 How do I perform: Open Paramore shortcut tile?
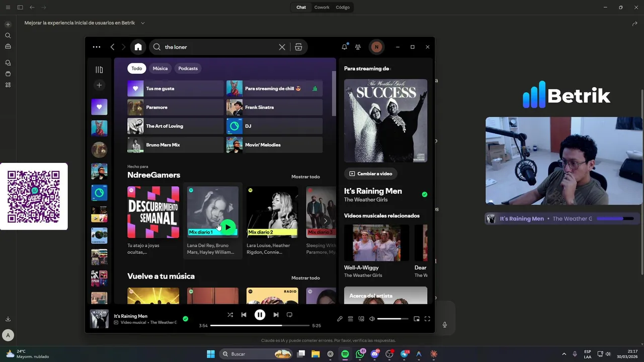[175, 107]
